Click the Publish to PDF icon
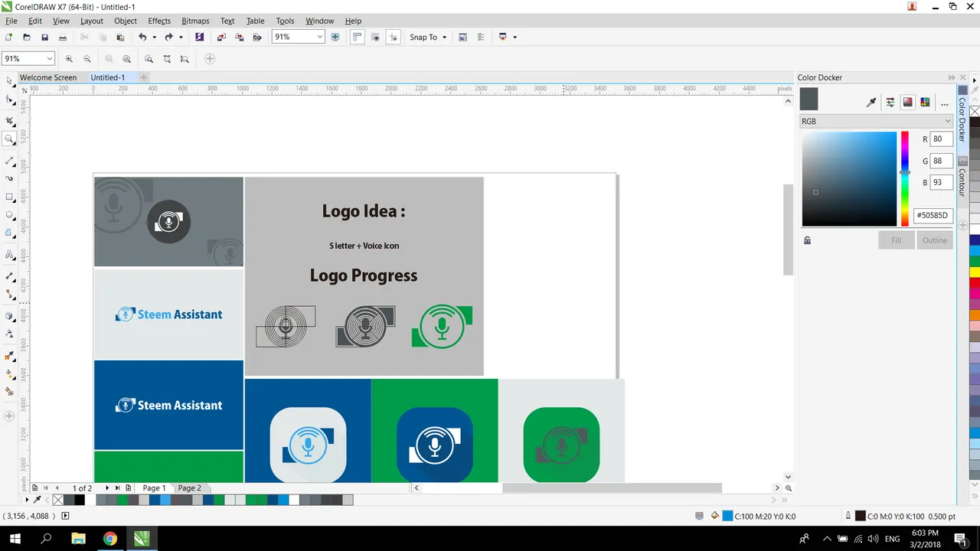 [257, 37]
